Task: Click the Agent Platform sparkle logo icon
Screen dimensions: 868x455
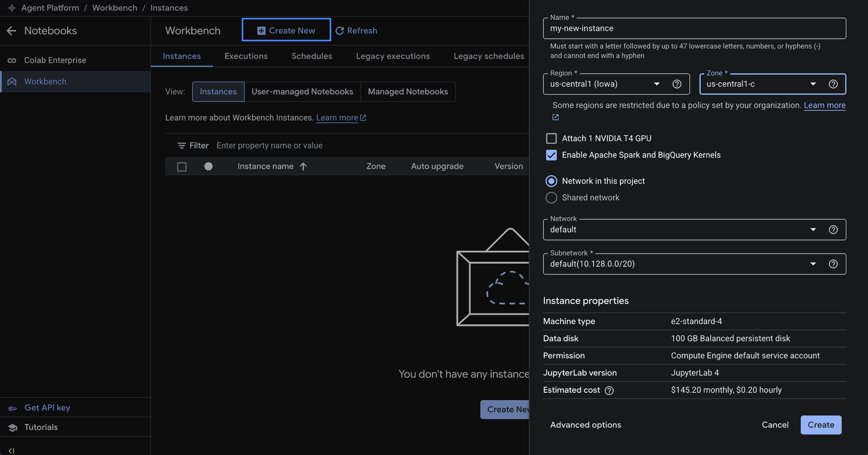Action: [12, 8]
